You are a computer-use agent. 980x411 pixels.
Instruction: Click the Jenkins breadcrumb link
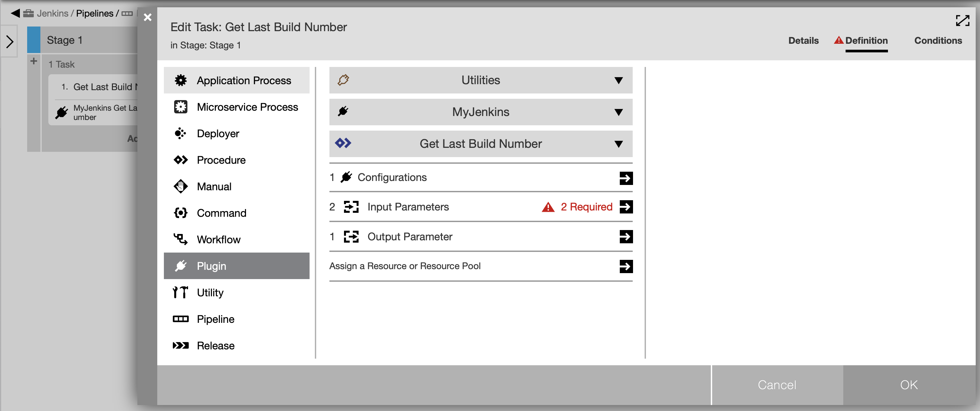click(53, 14)
